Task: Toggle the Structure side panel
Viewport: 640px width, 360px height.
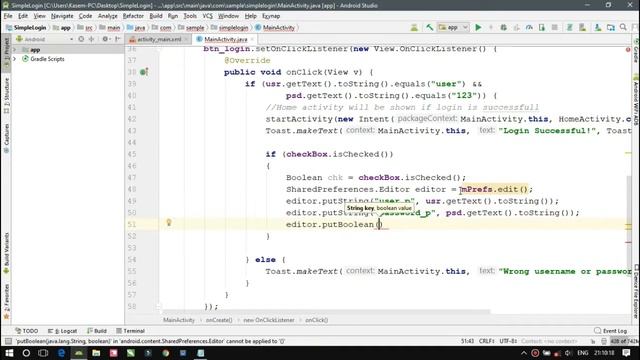Action: point(6,96)
